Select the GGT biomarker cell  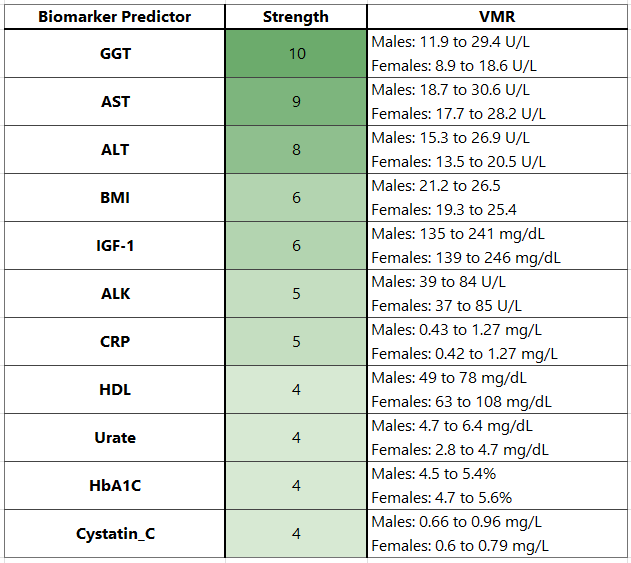tap(115, 54)
